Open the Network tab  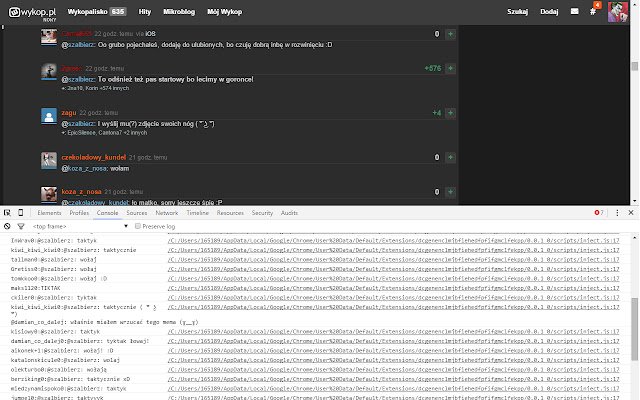(x=167, y=213)
